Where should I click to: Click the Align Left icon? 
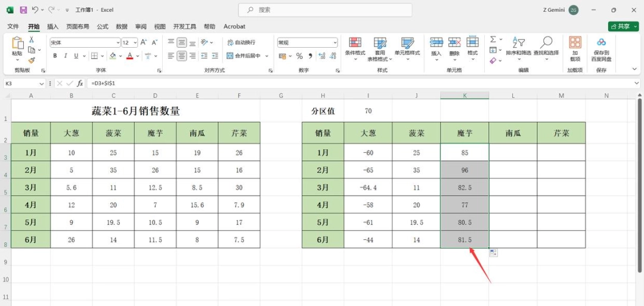point(171,56)
